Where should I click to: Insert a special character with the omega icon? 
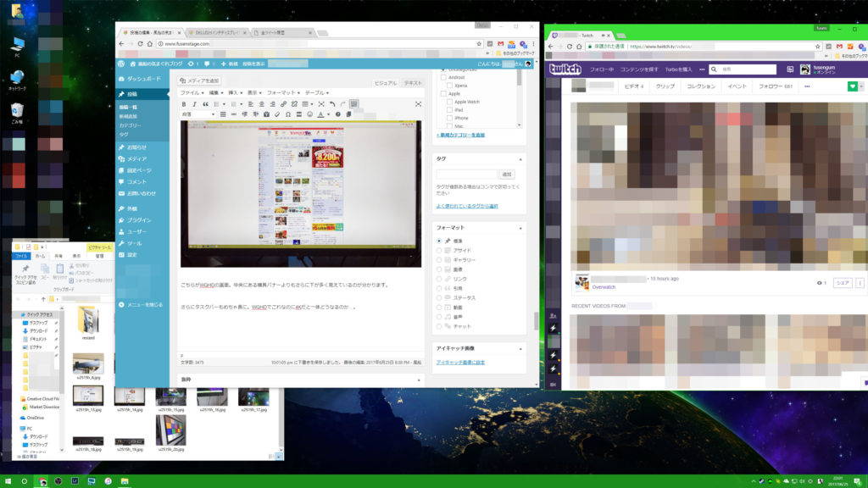[x=288, y=114]
